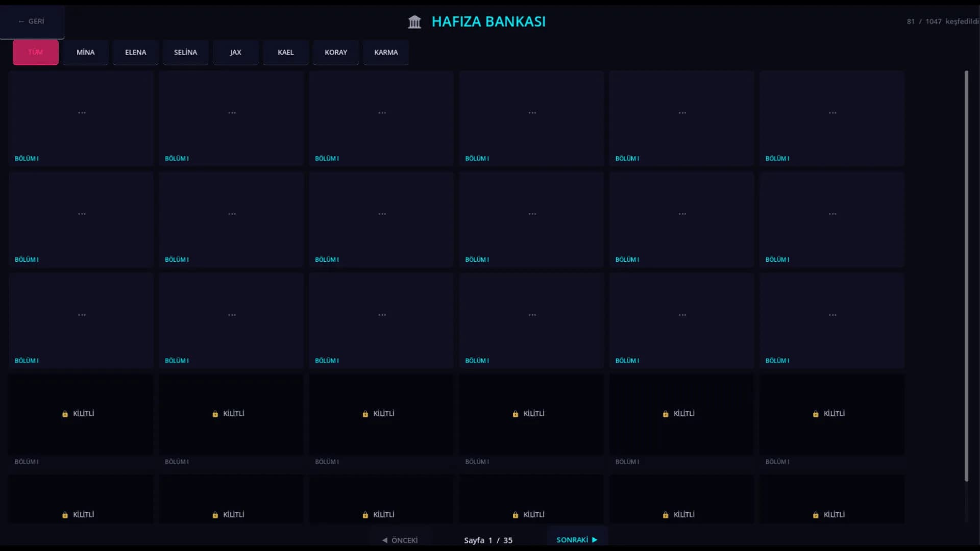Choose the KORAY tab
Viewport: 980px width, 551px height.
336,53
